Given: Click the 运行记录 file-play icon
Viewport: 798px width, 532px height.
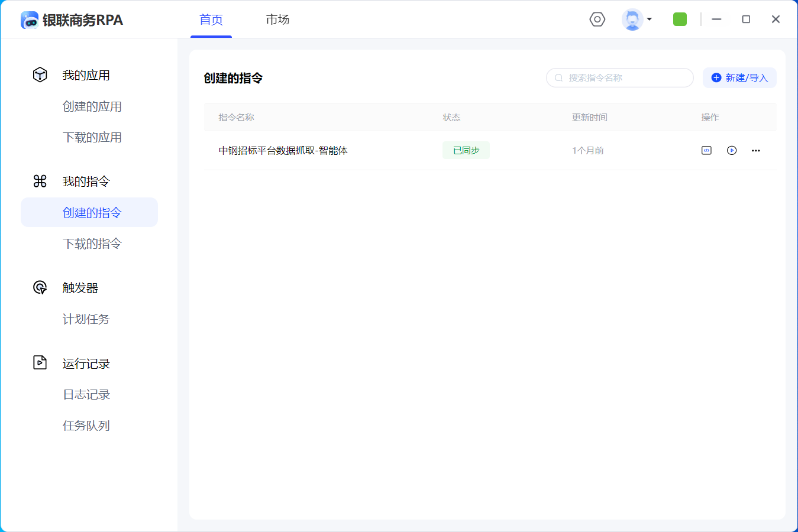Looking at the screenshot, I should click(40, 362).
